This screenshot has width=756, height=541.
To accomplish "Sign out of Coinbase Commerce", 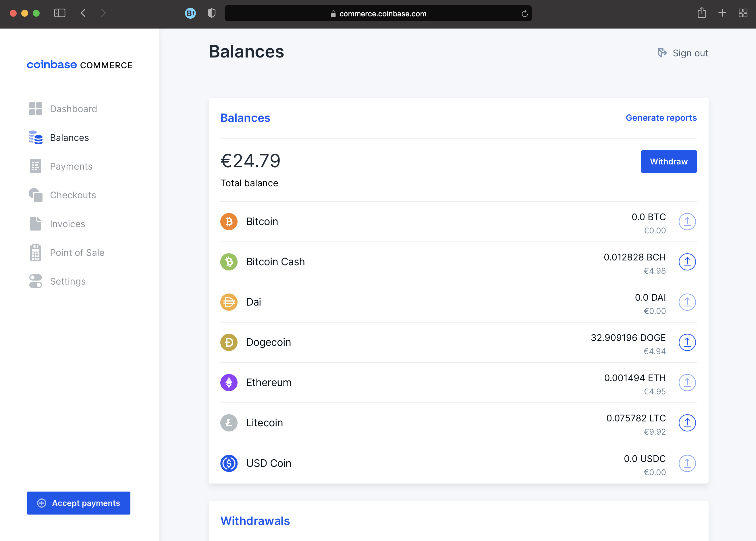I will (691, 53).
